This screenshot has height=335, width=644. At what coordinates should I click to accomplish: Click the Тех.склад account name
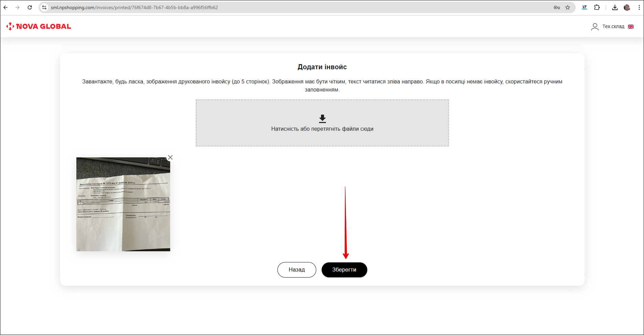click(613, 26)
